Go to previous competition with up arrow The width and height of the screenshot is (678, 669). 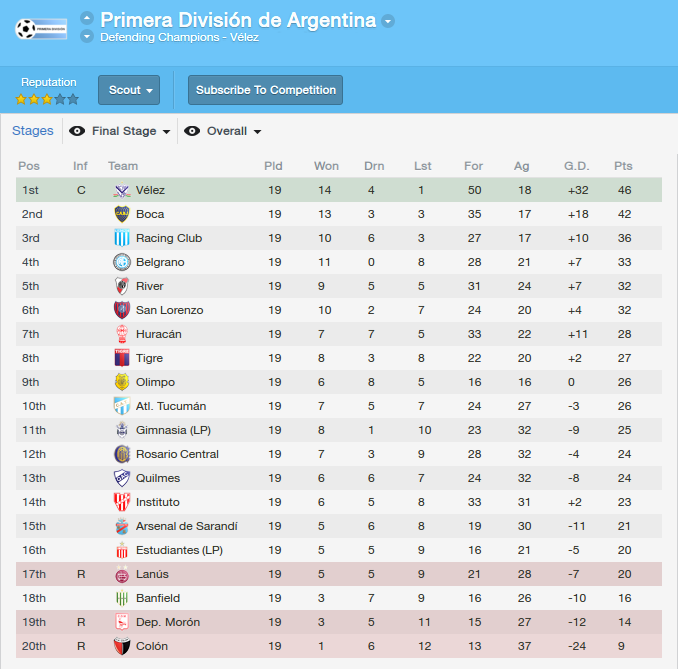point(87,18)
